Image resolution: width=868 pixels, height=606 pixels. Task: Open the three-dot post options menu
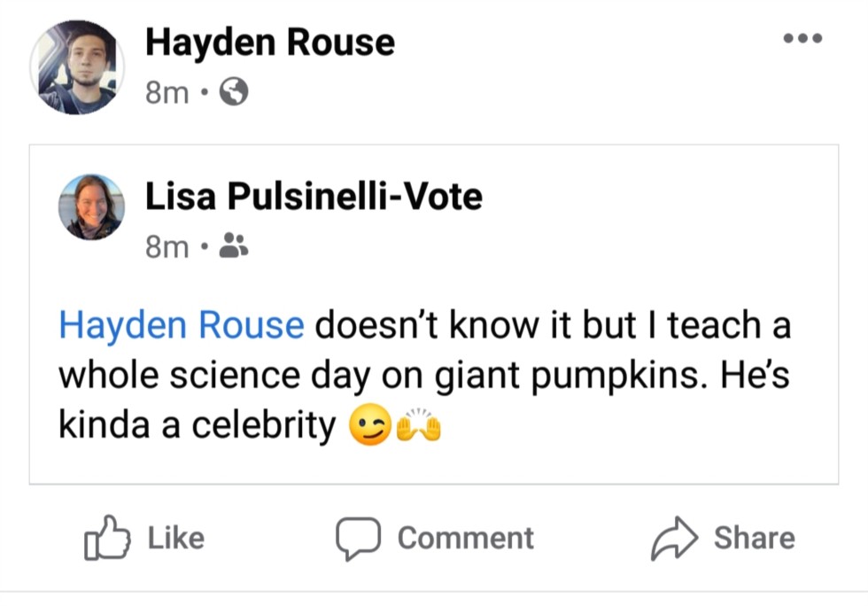[x=802, y=38]
